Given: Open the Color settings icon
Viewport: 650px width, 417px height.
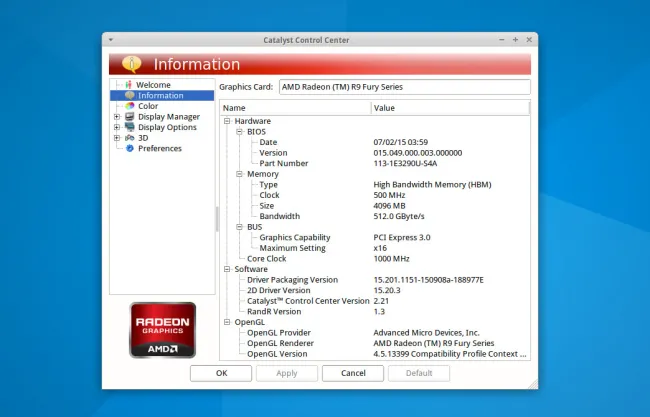Looking at the screenshot, I should click(x=129, y=106).
